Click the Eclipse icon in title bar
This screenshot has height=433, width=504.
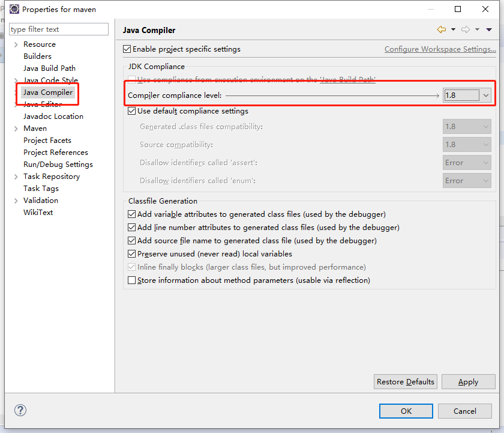tap(14, 9)
